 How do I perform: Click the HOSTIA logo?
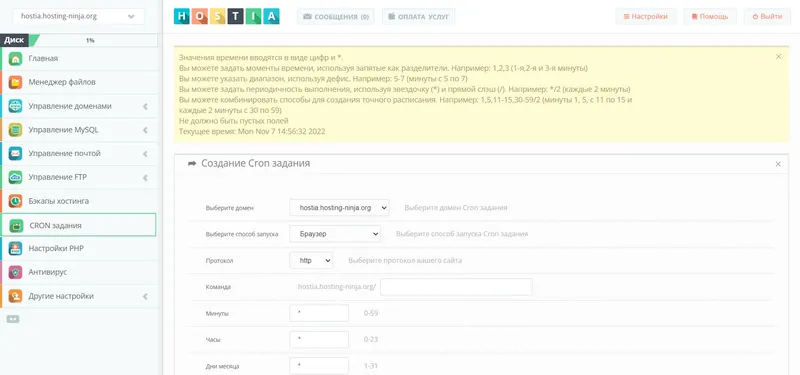pos(227,16)
